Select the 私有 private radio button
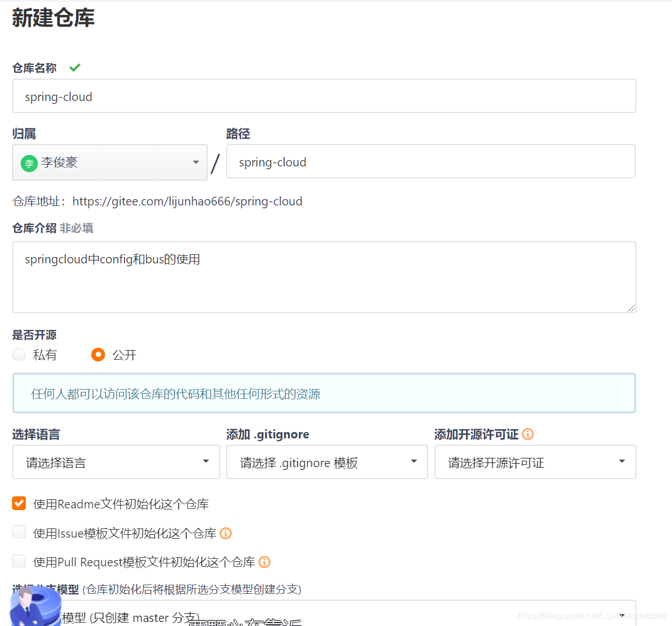The height and width of the screenshot is (626, 672). (19, 355)
